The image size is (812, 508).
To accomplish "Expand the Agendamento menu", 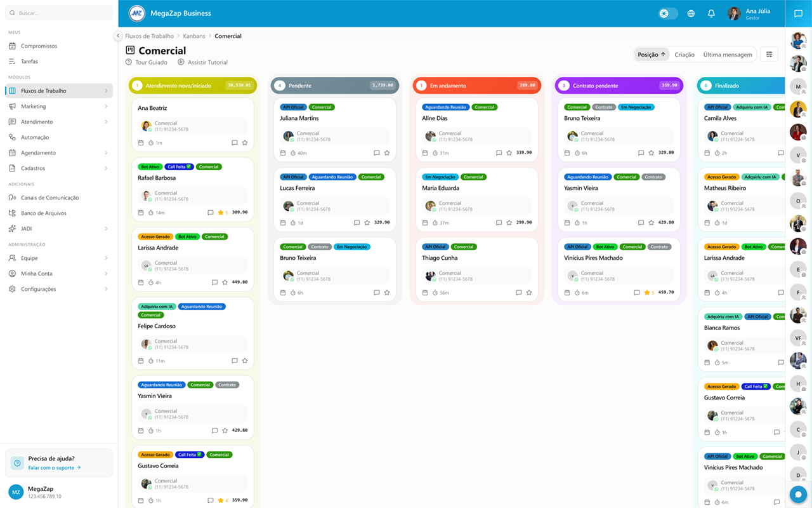I will (x=59, y=153).
